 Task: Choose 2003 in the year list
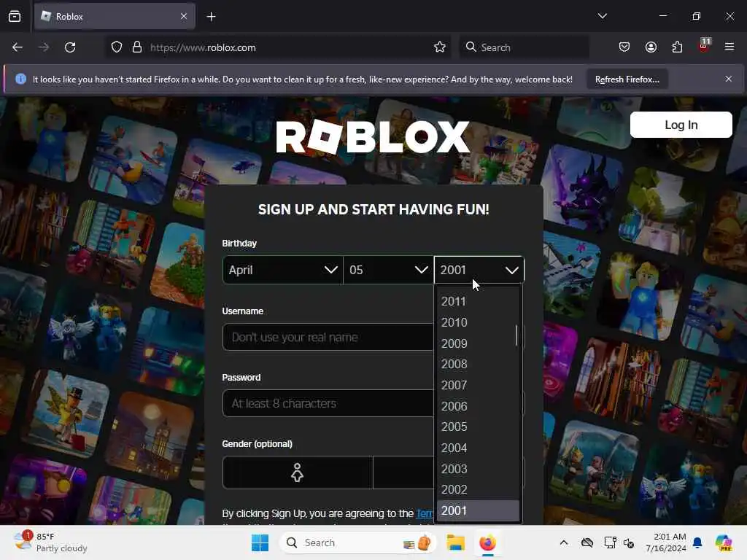[x=478, y=469]
